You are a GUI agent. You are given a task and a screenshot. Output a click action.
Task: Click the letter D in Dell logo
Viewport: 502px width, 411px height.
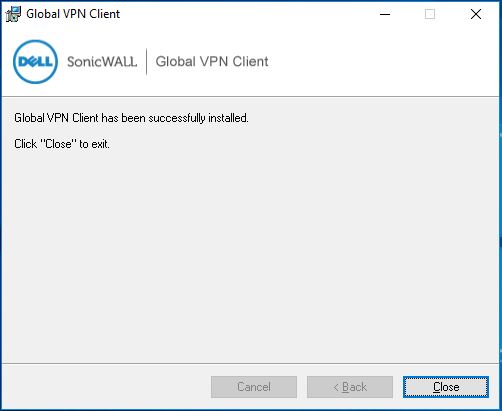23,62
